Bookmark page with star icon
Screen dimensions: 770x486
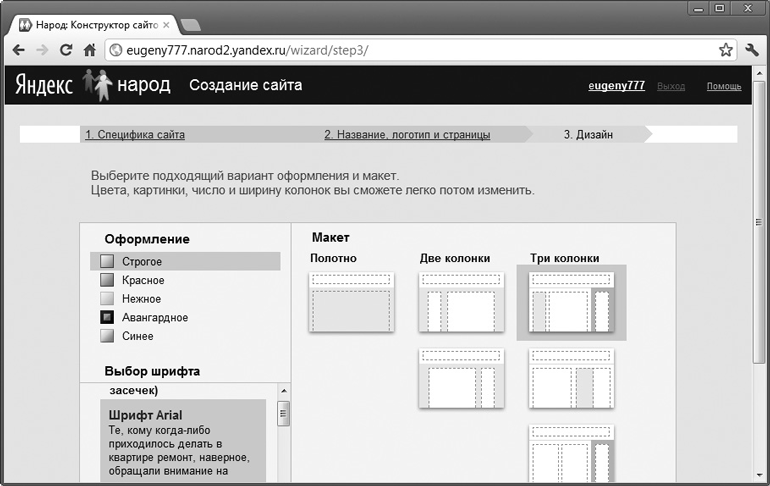click(726, 50)
